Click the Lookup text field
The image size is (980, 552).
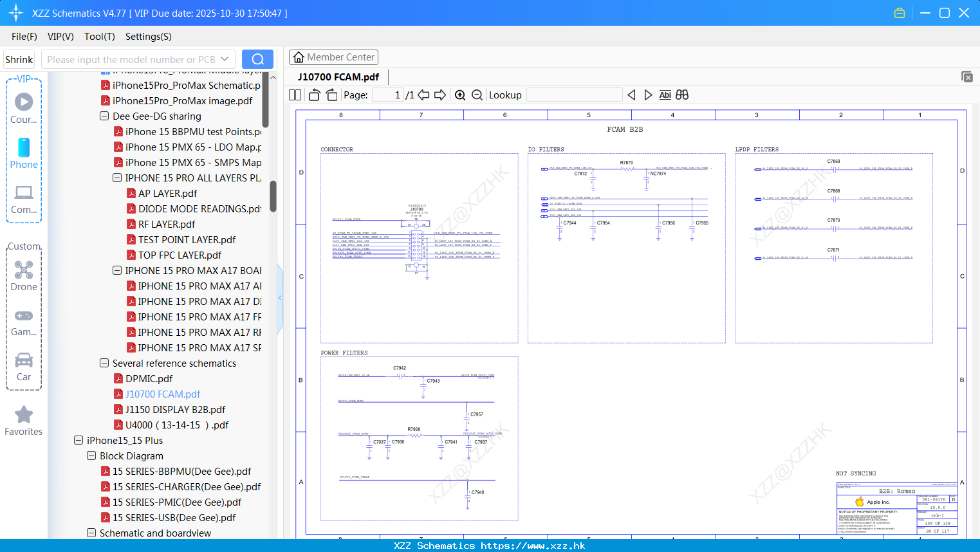tap(575, 95)
